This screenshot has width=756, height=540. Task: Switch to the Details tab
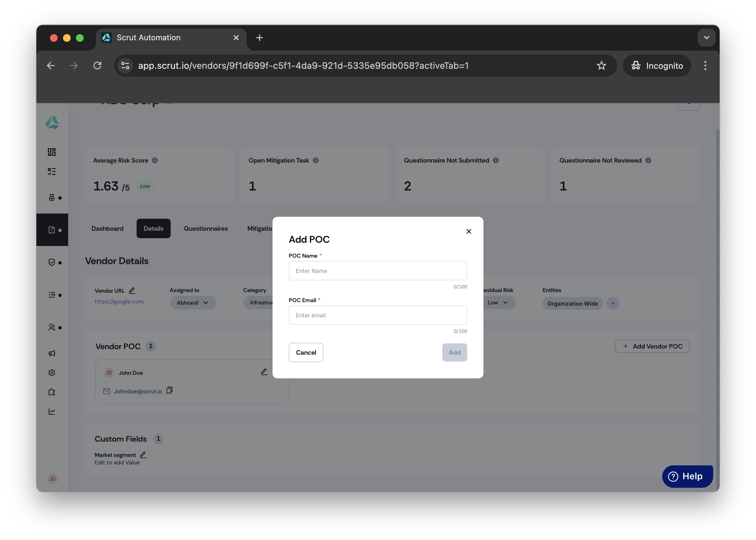pyautogui.click(x=153, y=228)
